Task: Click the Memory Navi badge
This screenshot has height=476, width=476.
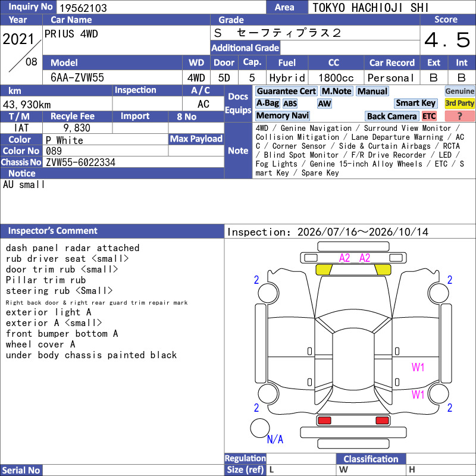Action: [x=282, y=115]
